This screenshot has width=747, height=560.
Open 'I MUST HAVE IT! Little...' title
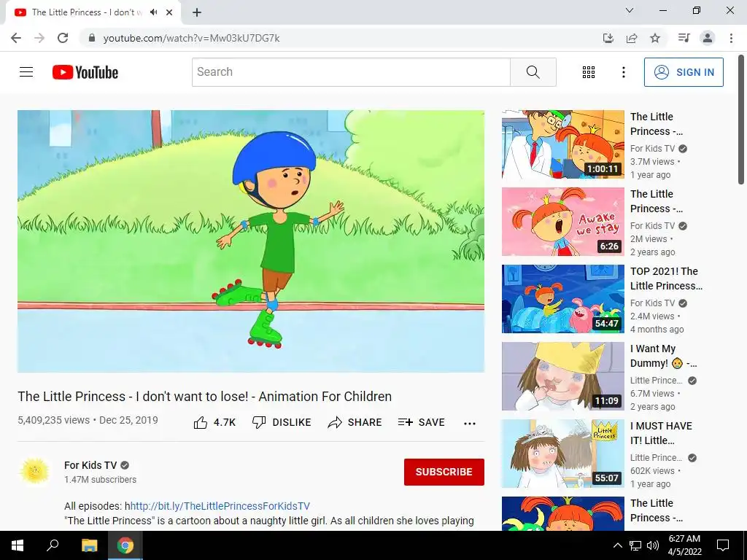pyautogui.click(x=661, y=433)
